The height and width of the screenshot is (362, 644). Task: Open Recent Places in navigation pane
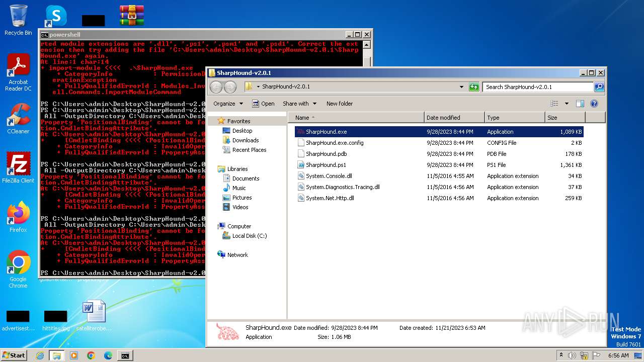click(x=249, y=150)
